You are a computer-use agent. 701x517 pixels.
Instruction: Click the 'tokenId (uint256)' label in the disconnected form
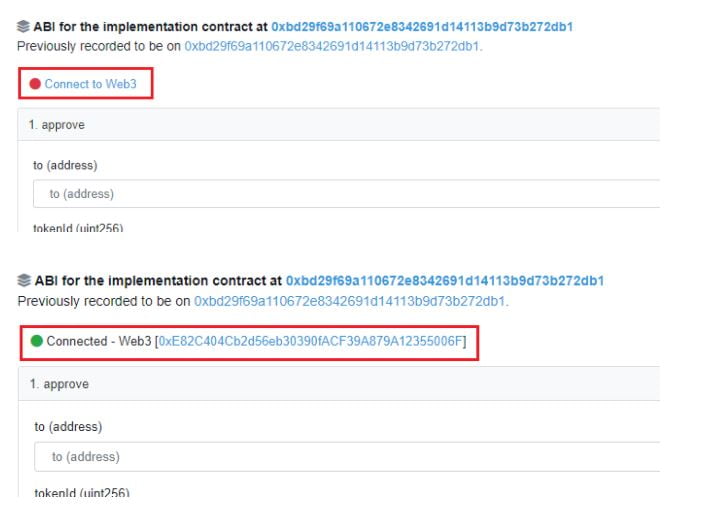click(78, 229)
